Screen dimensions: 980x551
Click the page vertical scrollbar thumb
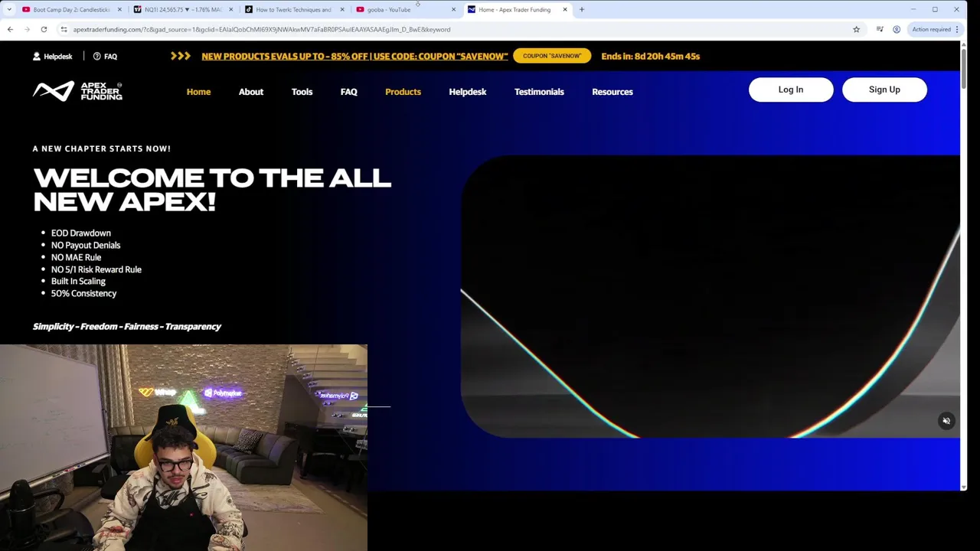click(x=963, y=67)
